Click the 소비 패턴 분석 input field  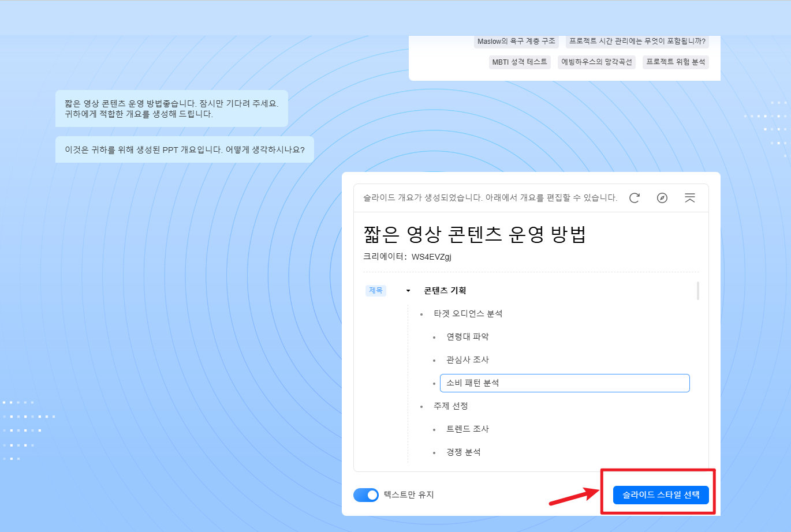point(565,383)
